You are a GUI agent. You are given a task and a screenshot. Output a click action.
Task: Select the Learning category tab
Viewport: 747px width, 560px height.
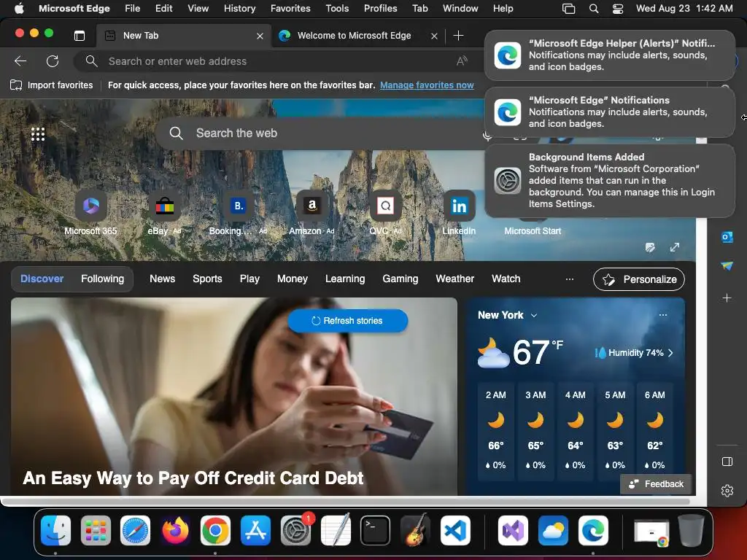point(345,279)
